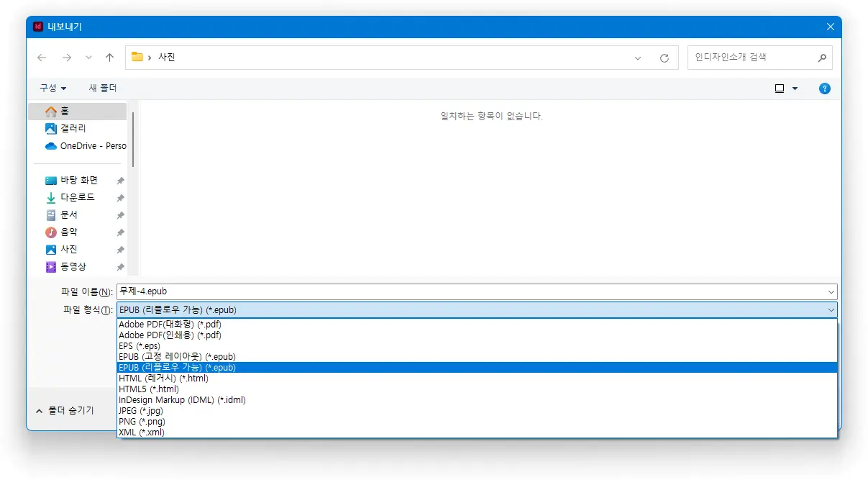Unpin the 다운로드 folder
The image size is (868, 480).
point(121,197)
